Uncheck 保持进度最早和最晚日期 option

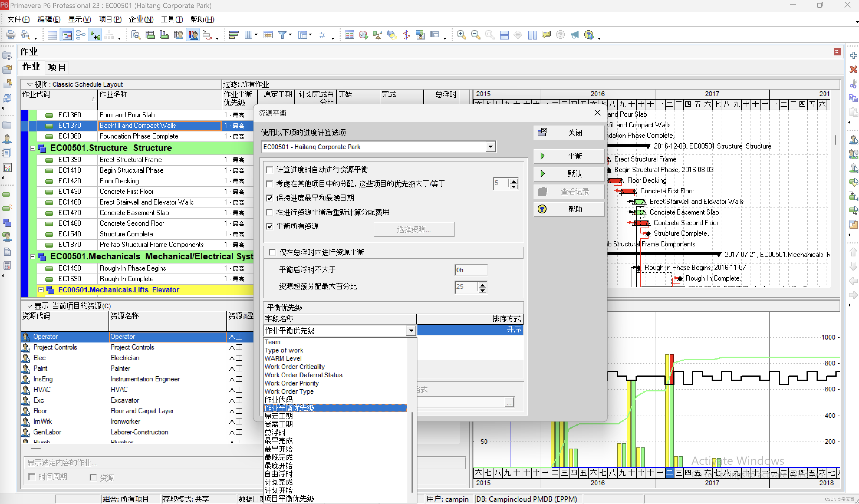coord(269,198)
